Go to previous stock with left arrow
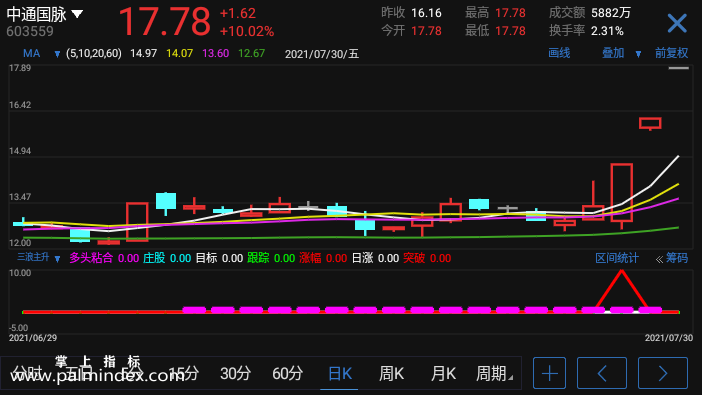702x395 pixels. pos(602,373)
